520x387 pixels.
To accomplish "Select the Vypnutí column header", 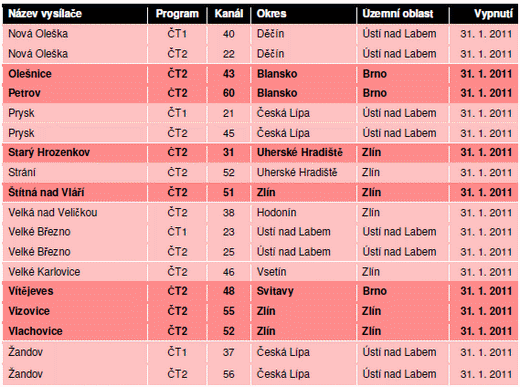I will [x=493, y=14].
